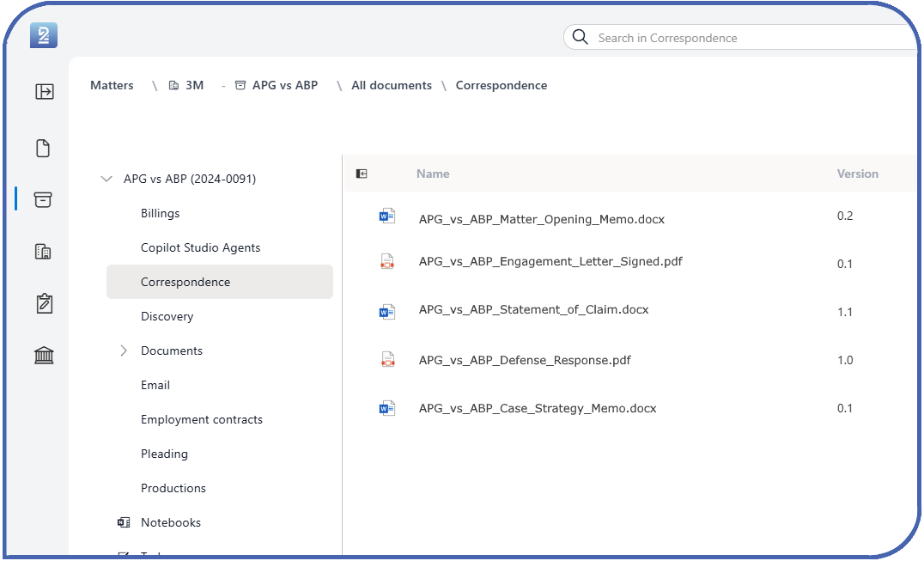This screenshot has width=924, height=567.
Task: Open the Documents page icon in sidebar
Action: click(43, 149)
